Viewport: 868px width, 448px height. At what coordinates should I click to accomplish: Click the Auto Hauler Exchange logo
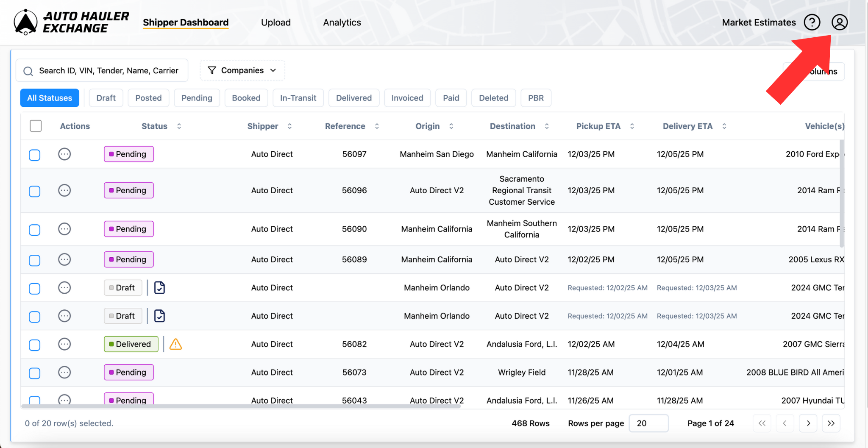pos(71,22)
